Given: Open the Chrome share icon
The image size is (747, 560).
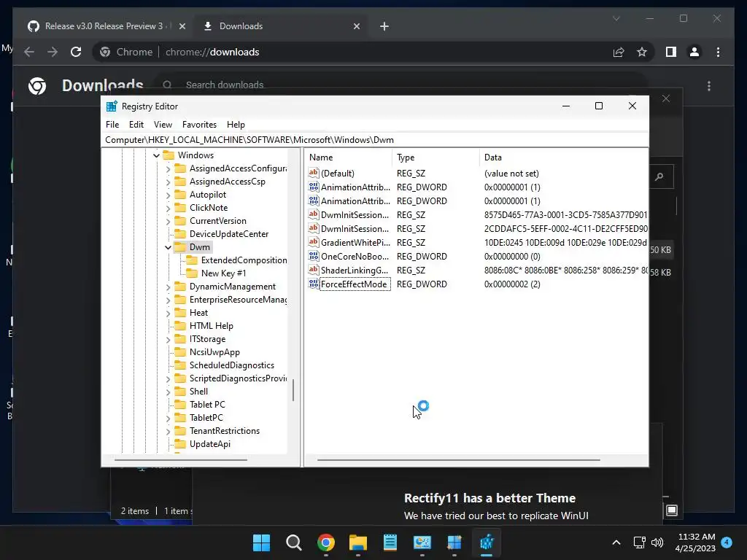Looking at the screenshot, I should [x=619, y=52].
